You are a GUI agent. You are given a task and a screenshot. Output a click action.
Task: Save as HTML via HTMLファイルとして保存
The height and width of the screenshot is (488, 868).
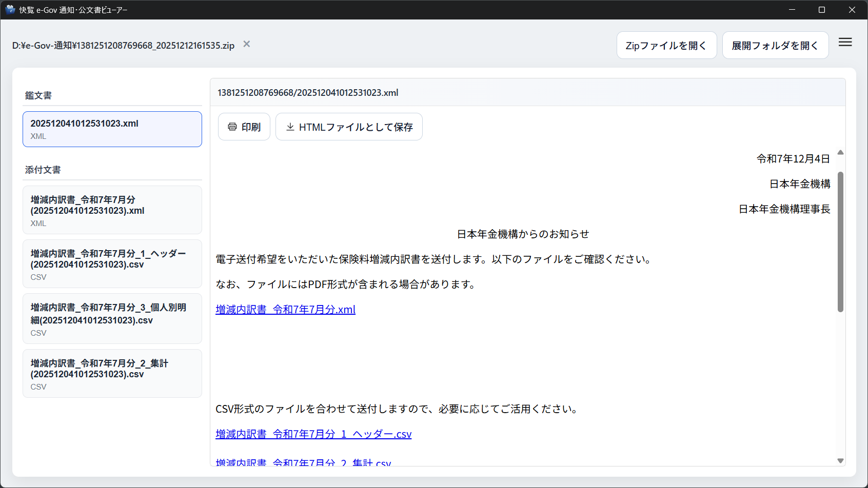click(349, 127)
